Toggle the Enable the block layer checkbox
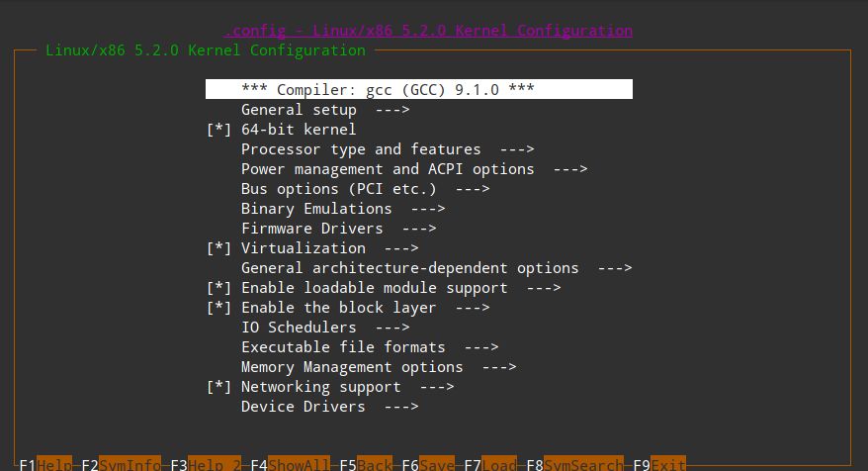Viewport: 868px width, 471px height. click(218, 308)
